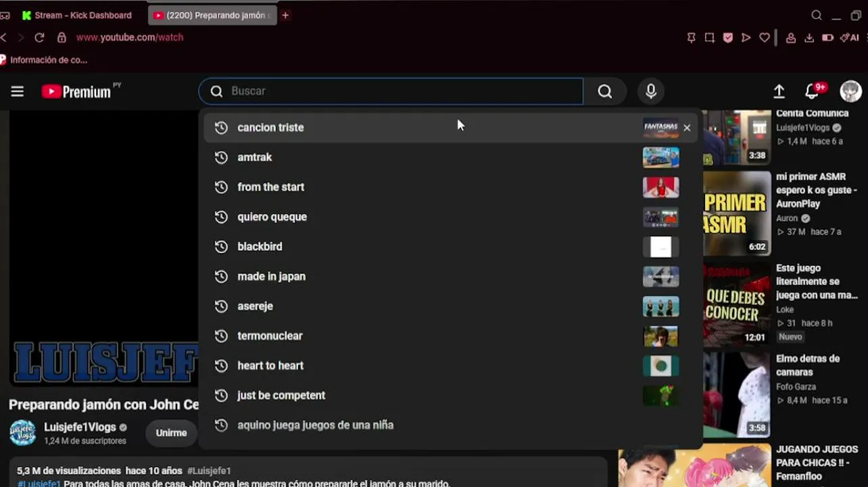Click thumbnail beside 'heart to heart' suggestion

[x=660, y=366]
